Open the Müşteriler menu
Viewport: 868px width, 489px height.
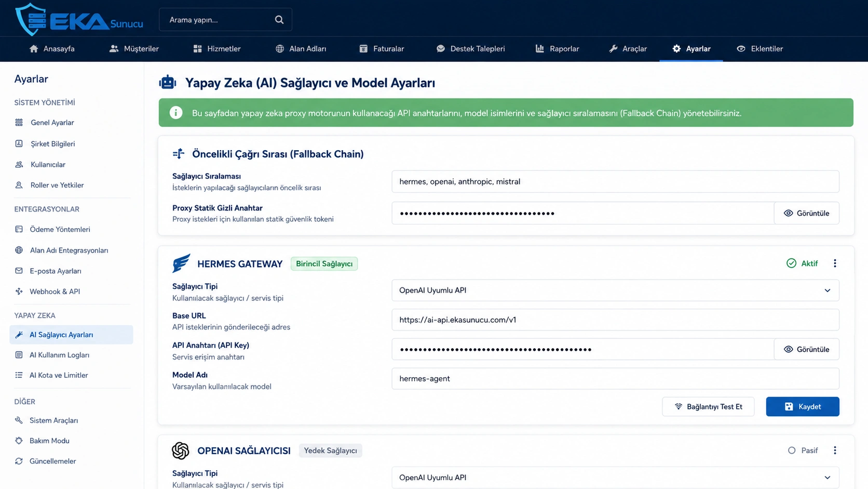tap(134, 49)
